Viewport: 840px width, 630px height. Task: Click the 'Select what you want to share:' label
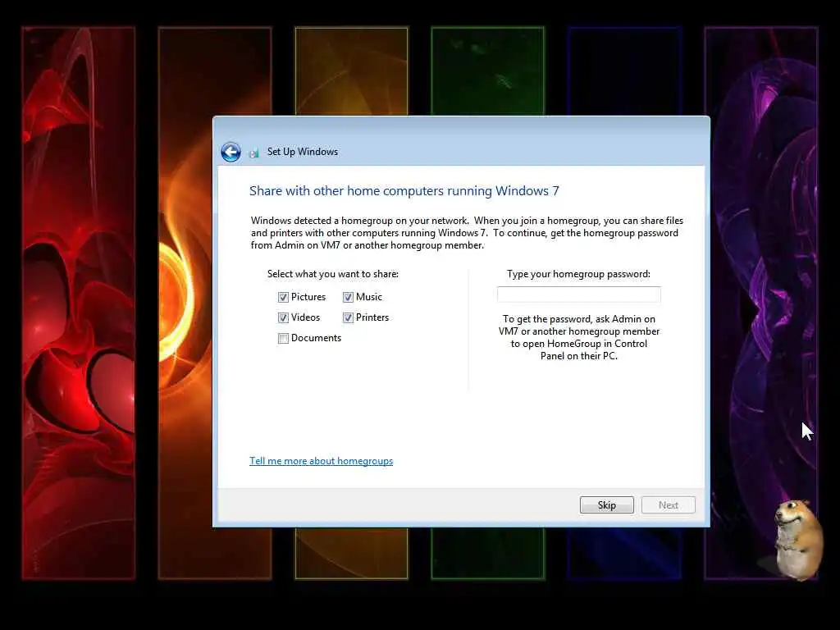[333, 274]
